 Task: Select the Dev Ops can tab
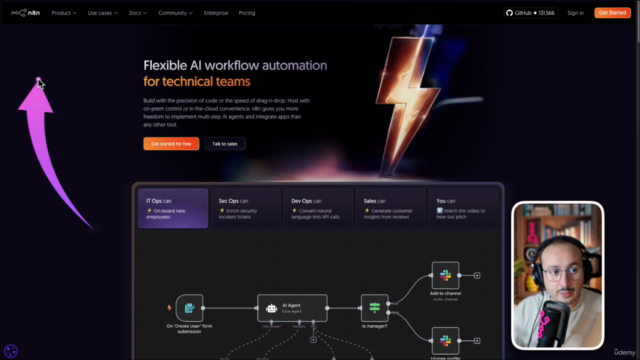[x=318, y=208]
